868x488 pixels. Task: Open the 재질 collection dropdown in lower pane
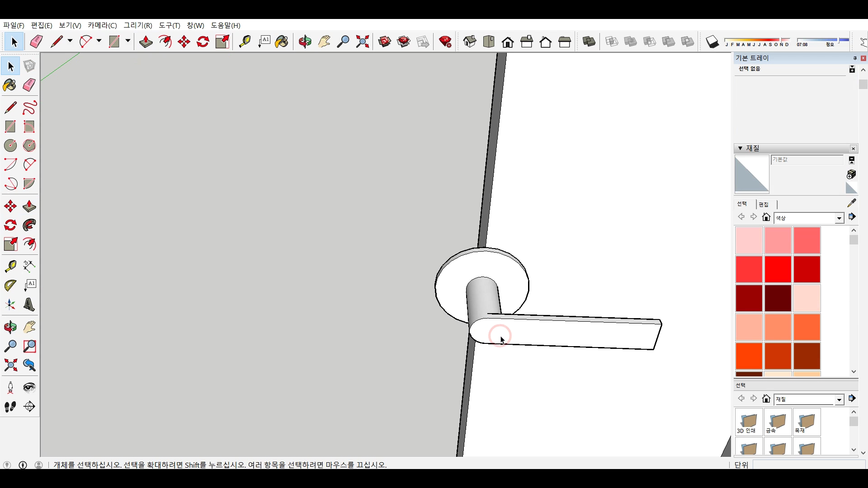coord(839,400)
